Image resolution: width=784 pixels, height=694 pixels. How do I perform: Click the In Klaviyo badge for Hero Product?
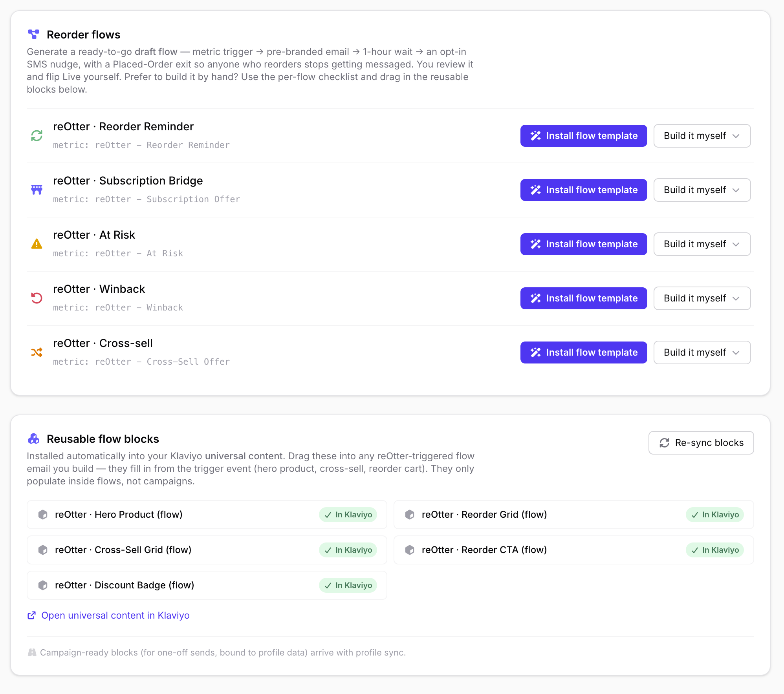coord(348,515)
